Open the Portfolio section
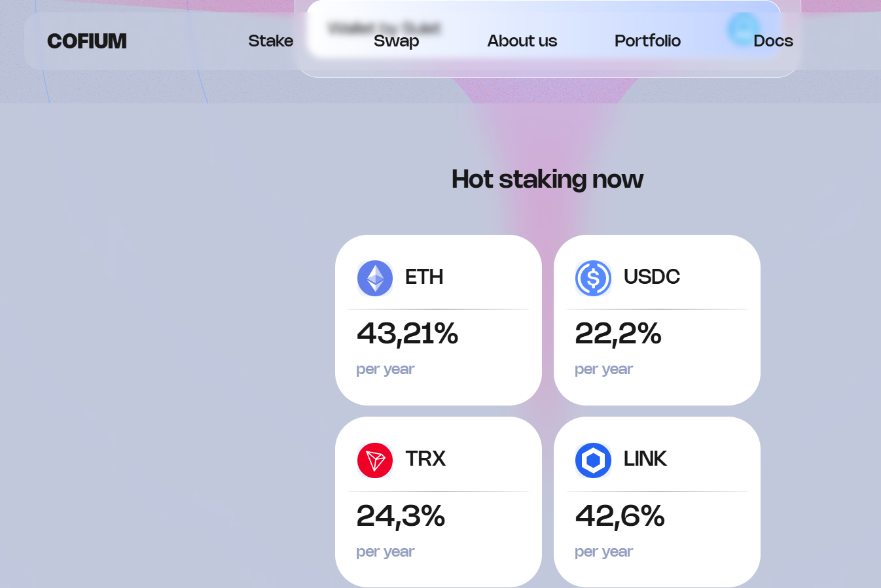Image resolution: width=881 pixels, height=588 pixels. pyautogui.click(x=647, y=41)
